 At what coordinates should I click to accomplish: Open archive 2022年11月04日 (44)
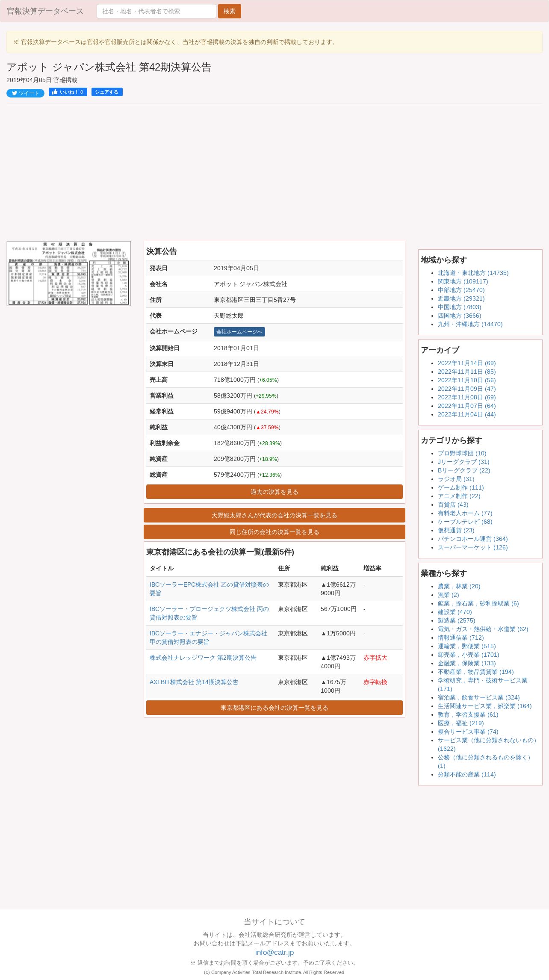pos(466,414)
